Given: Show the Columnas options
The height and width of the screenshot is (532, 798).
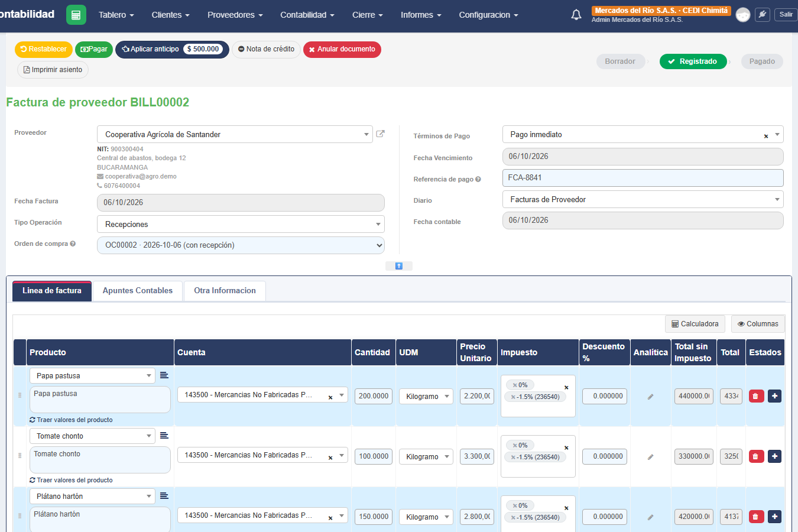Looking at the screenshot, I should (758, 324).
